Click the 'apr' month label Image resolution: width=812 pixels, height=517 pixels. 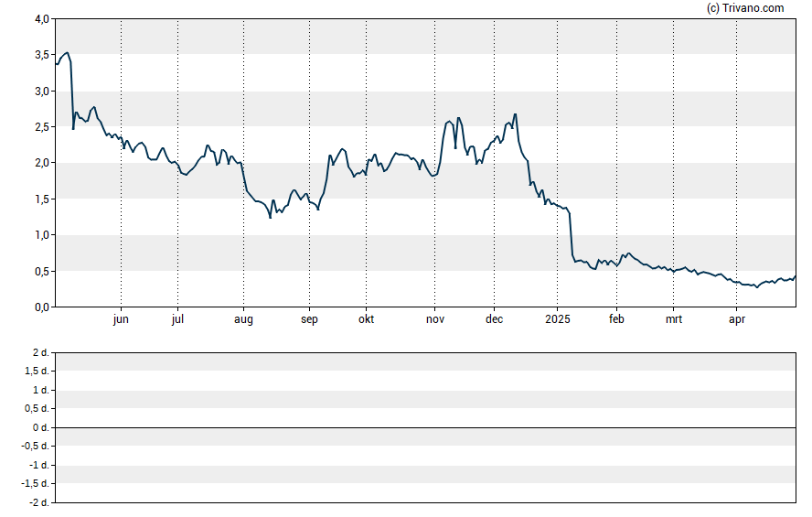pyautogui.click(x=737, y=320)
